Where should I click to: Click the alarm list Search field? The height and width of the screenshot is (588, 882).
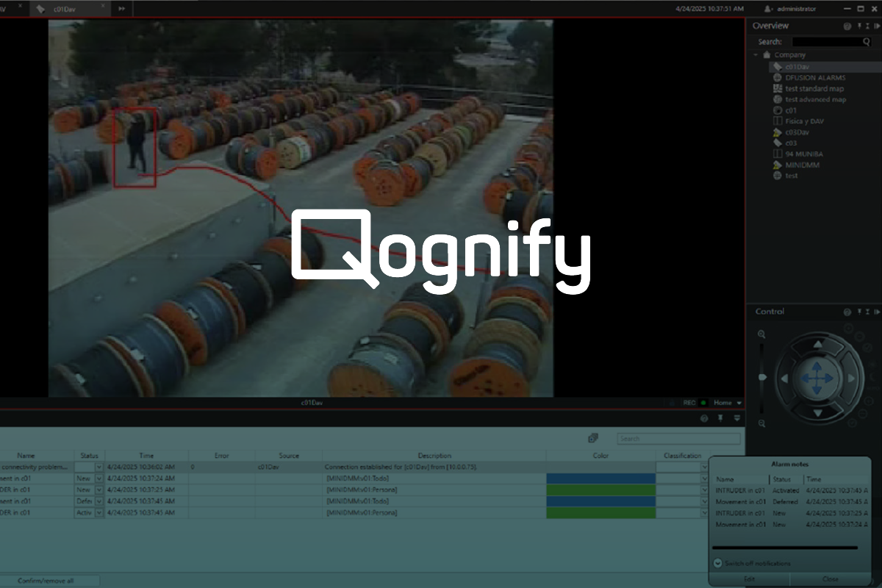click(678, 439)
